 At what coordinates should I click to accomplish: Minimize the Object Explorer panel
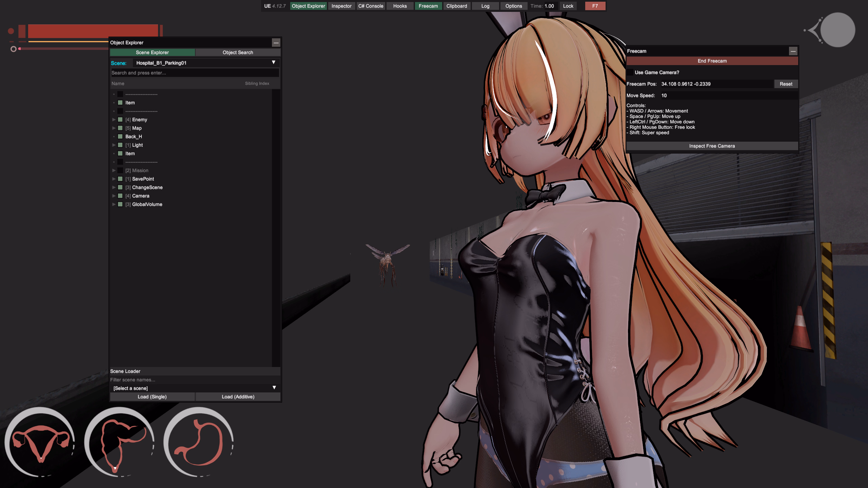276,43
